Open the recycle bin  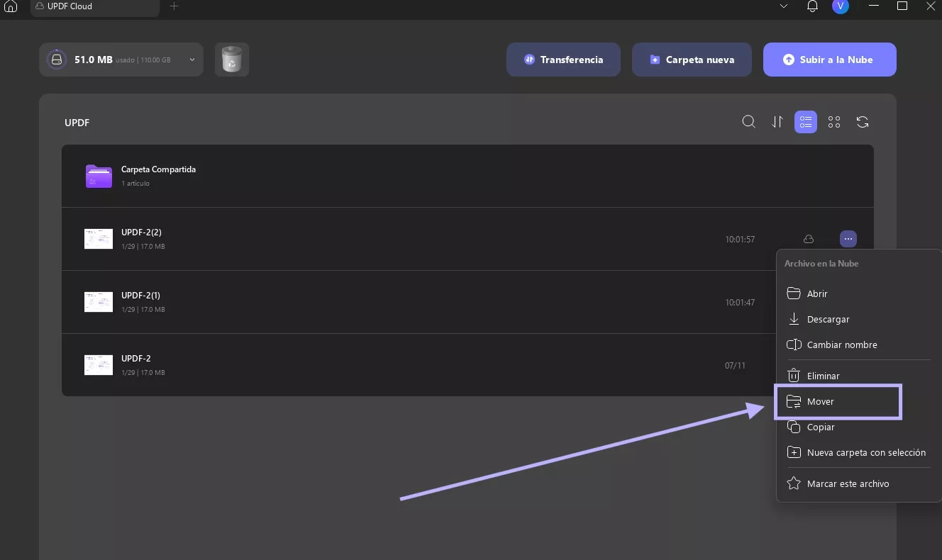coord(232,60)
